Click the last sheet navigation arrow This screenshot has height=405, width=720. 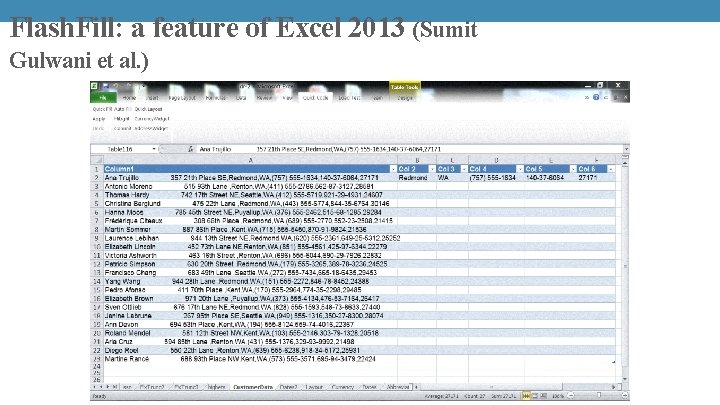[115, 387]
